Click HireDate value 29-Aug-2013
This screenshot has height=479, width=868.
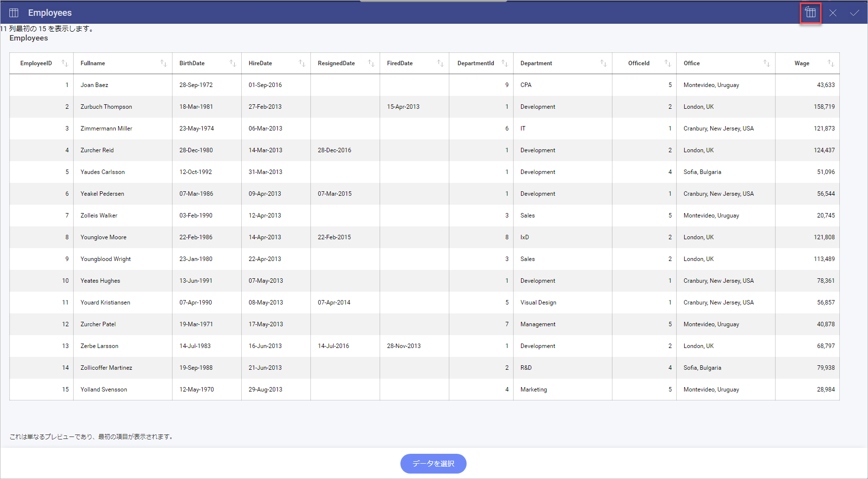pos(265,390)
